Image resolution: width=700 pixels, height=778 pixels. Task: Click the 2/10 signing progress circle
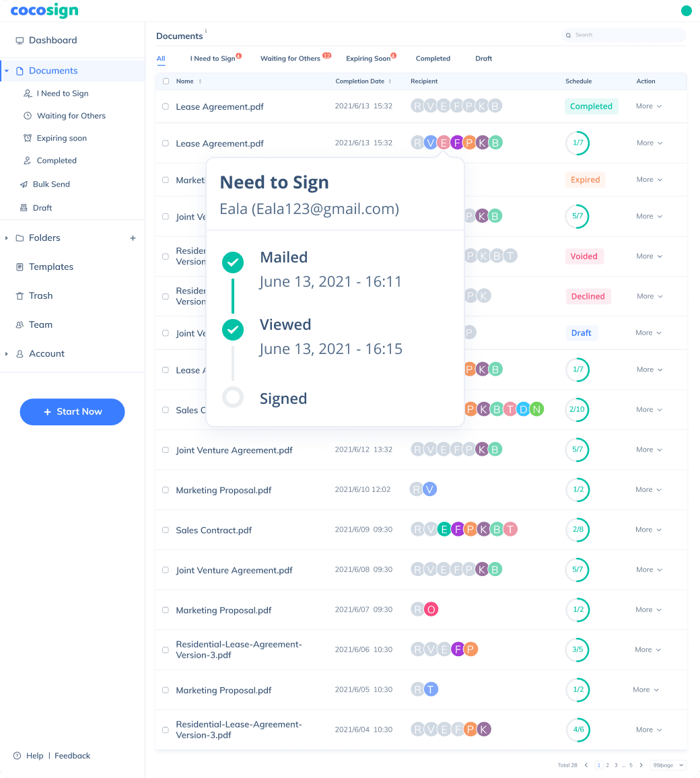point(577,409)
